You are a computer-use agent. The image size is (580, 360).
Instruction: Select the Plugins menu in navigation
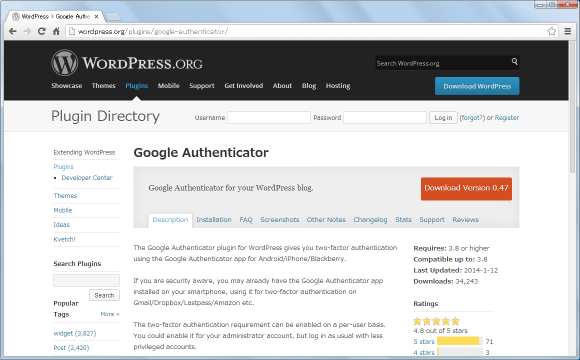pyautogui.click(x=136, y=86)
